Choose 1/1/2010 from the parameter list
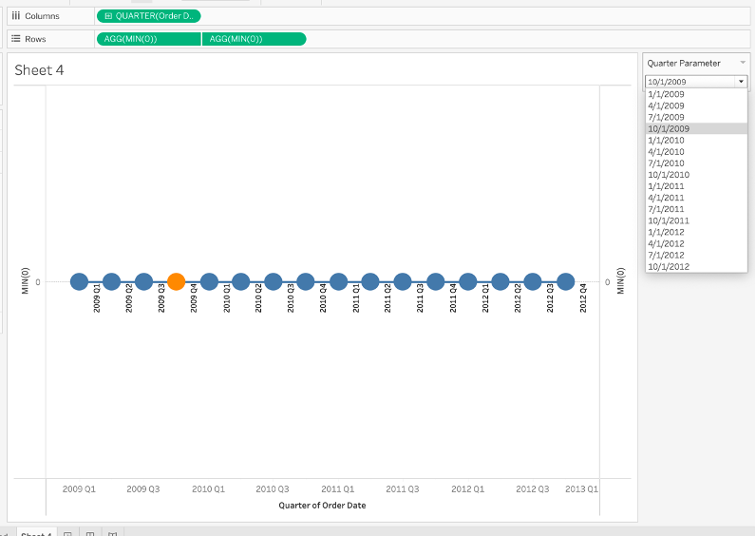756x536 pixels. click(x=696, y=141)
